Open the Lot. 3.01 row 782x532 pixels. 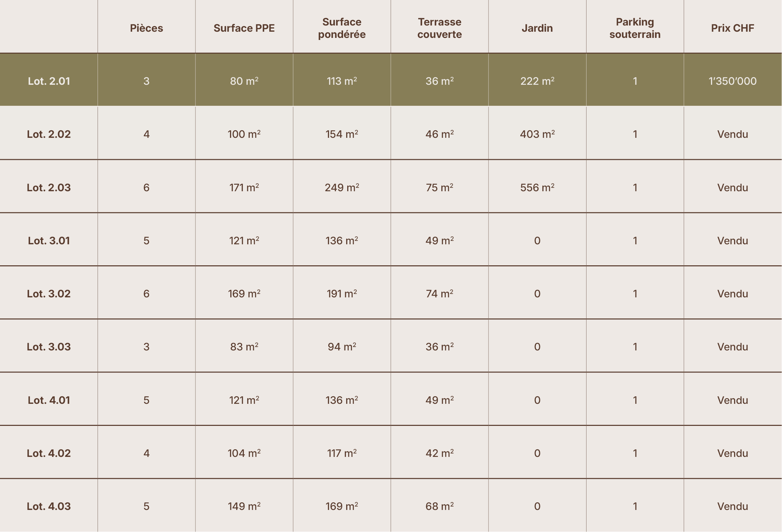(x=391, y=241)
